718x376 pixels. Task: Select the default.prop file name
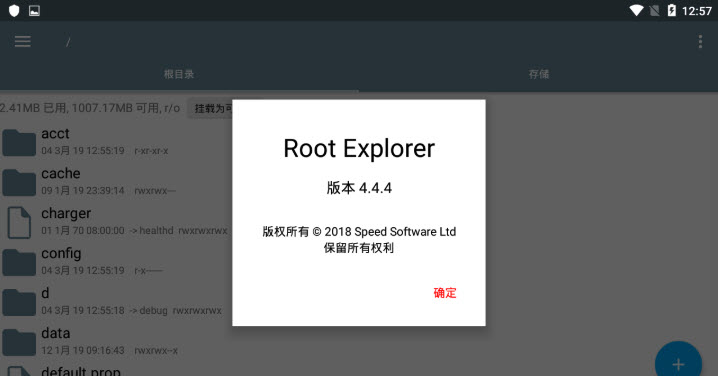coord(81,371)
